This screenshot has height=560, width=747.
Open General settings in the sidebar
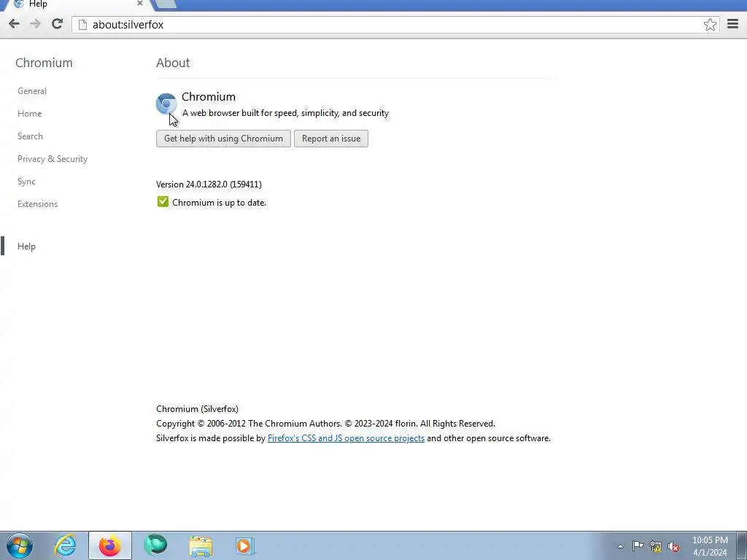click(x=32, y=91)
